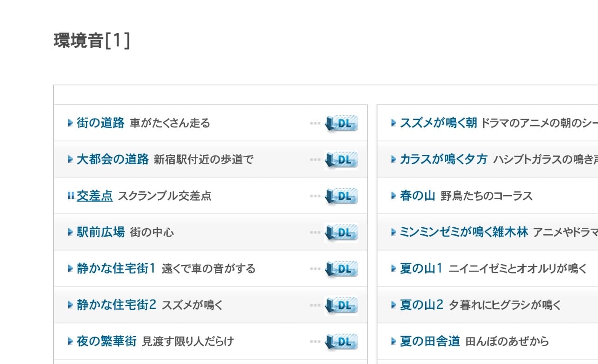Download 静かな住宅街2 audio
This screenshot has width=598, height=364.
pyautogui.click(x=341, y=305)
